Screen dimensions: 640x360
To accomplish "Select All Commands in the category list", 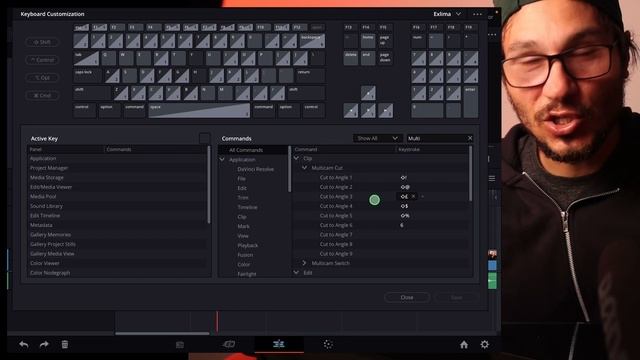I will [x=246, y=150].
